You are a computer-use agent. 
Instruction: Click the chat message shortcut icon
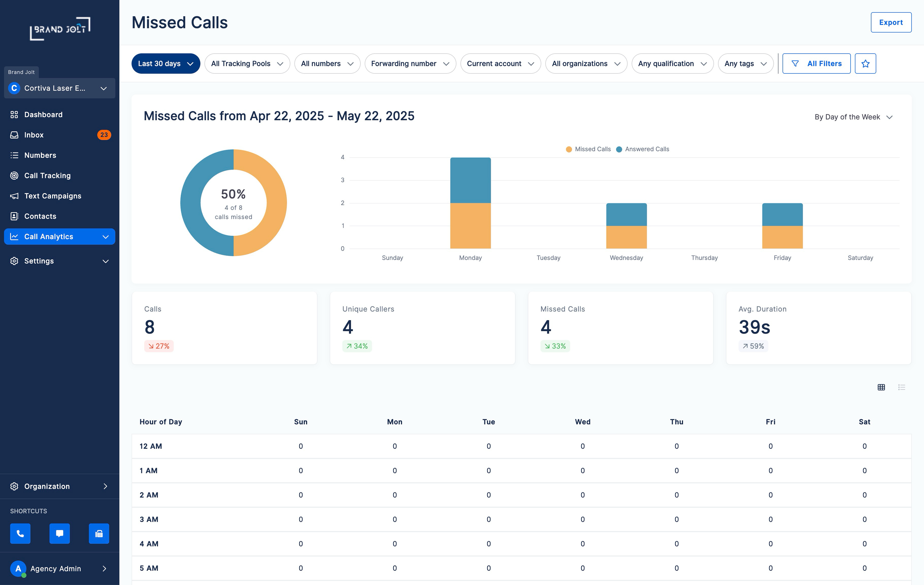(x=59, y=533)
